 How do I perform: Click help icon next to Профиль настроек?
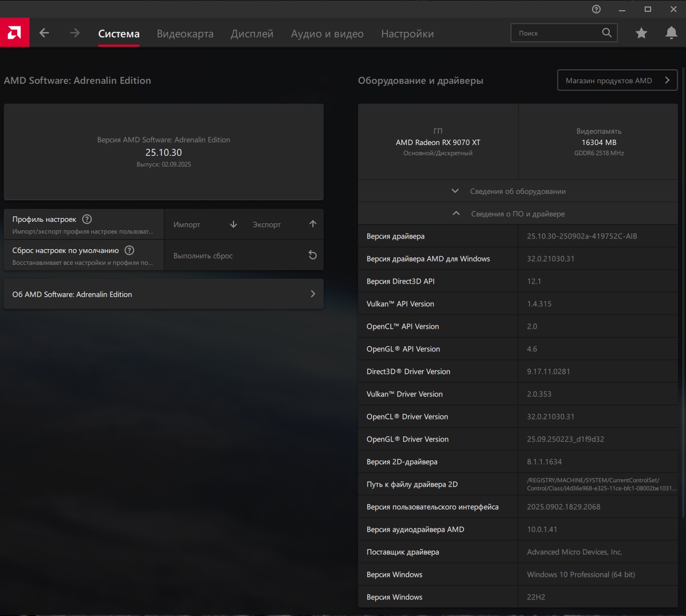(87, 219)
